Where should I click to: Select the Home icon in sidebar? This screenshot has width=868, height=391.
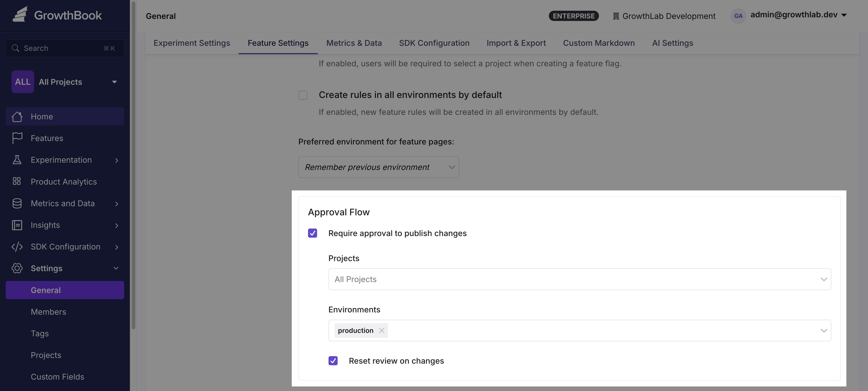[17, 116]
